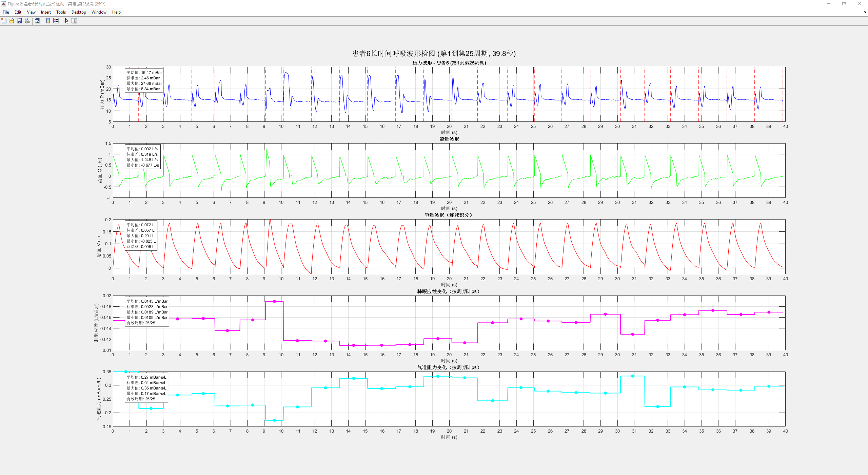Open the Property Inspector icon
This screenshot has height=475, width=868.
click(74, 21)
